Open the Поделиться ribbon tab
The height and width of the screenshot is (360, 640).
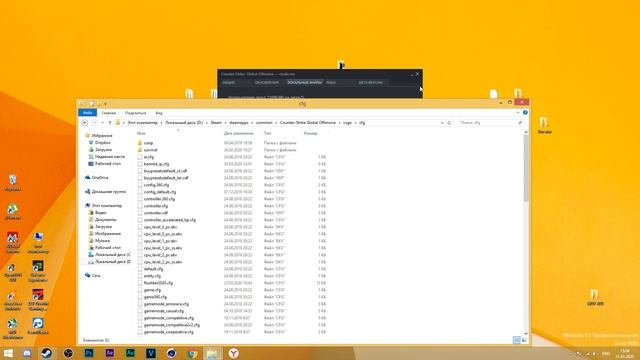pos(136,113)
